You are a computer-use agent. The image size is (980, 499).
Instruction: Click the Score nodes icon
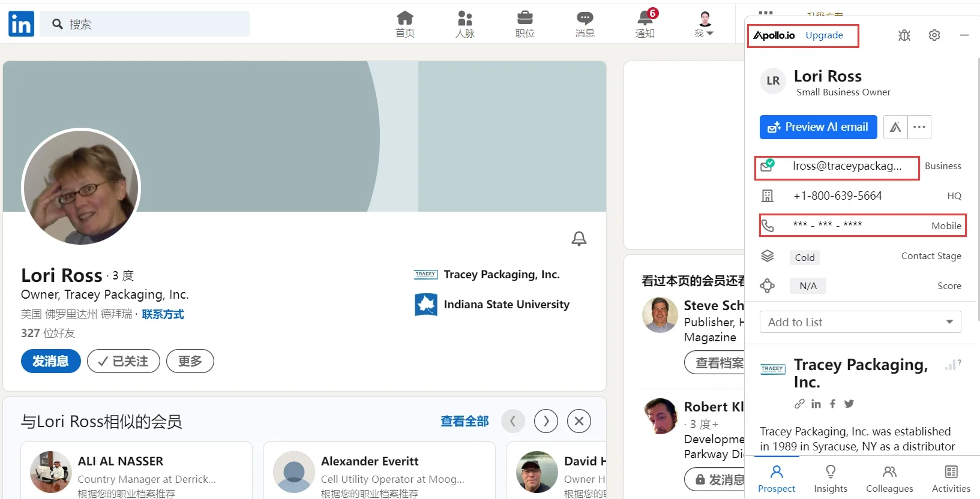768,286
